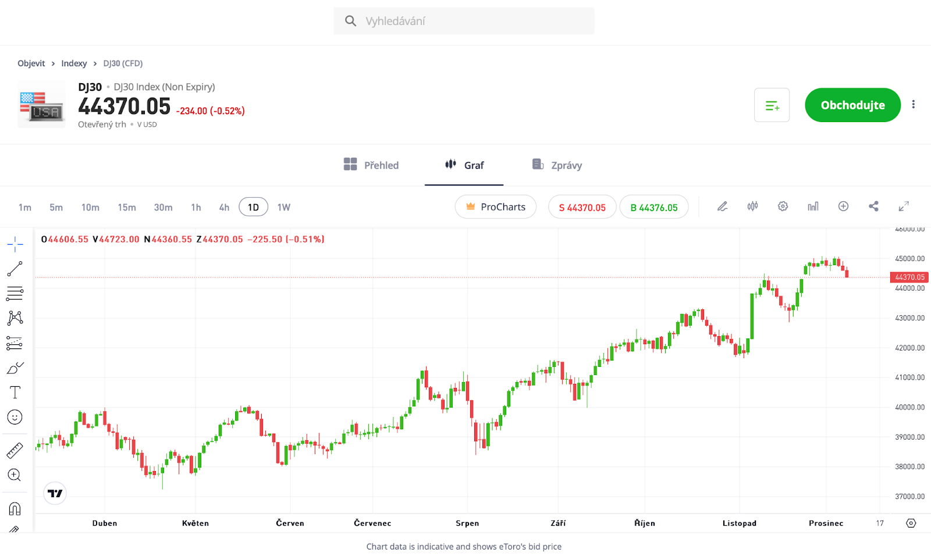Click the 40000.00 price axis label
The image size is (931, 560).
(910, 408)
